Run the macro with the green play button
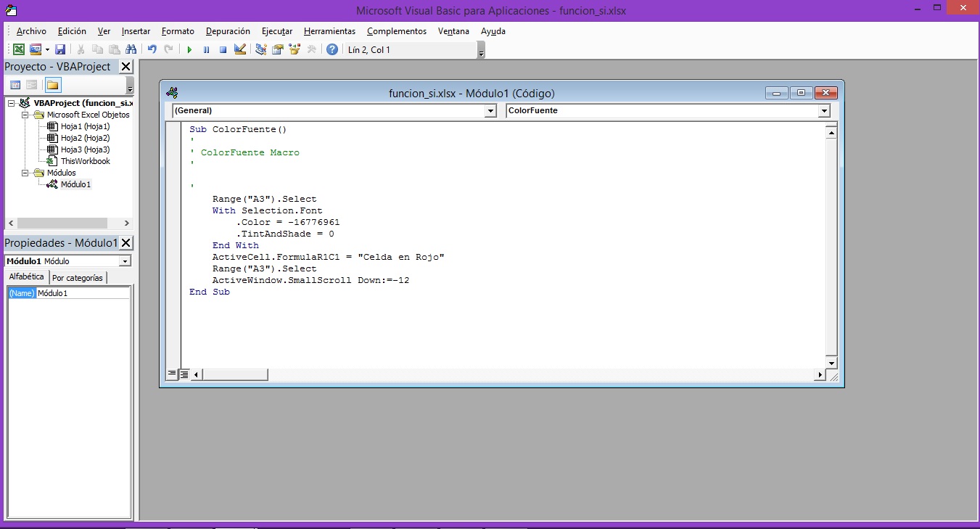 (189, 50)
